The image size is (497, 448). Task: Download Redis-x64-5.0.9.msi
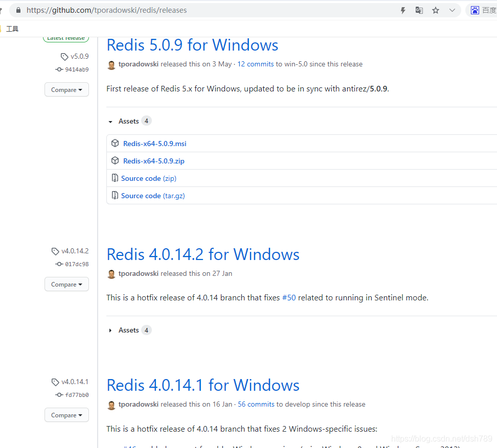155,144
